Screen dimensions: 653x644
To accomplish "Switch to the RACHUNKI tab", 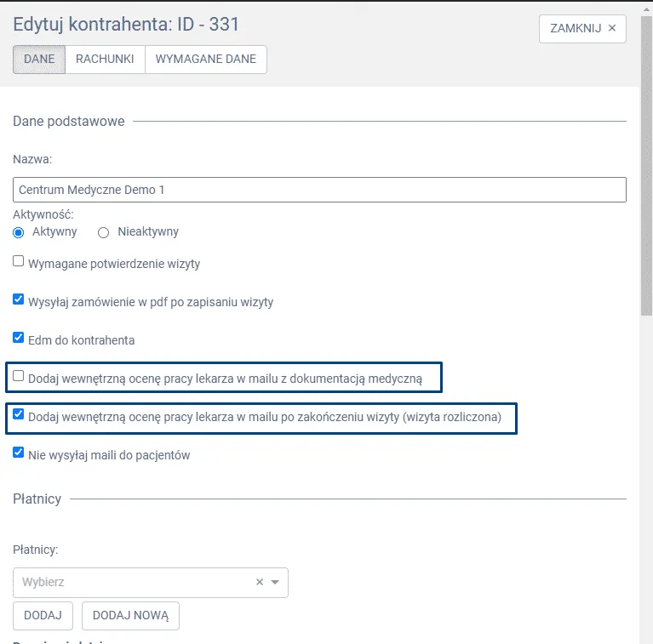I will (105, 60).
